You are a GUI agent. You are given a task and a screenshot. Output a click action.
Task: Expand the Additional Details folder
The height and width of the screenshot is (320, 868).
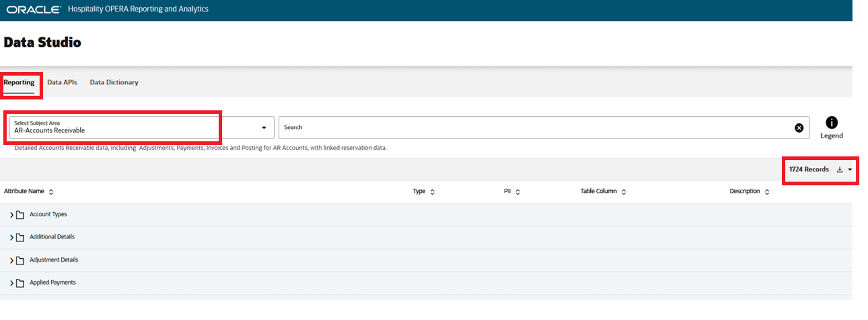click(12, 238)
